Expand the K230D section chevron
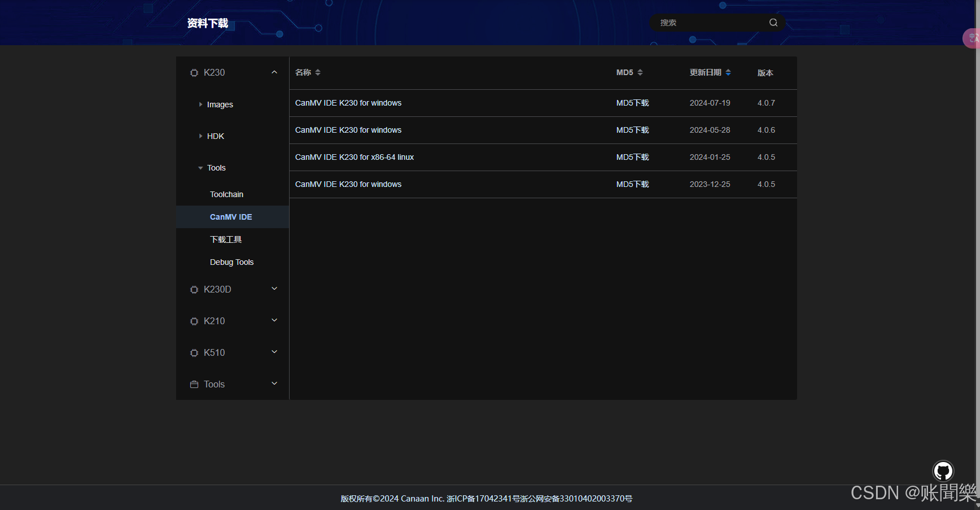The width and height of the screenshot is (980, 510). pos(274,289)
